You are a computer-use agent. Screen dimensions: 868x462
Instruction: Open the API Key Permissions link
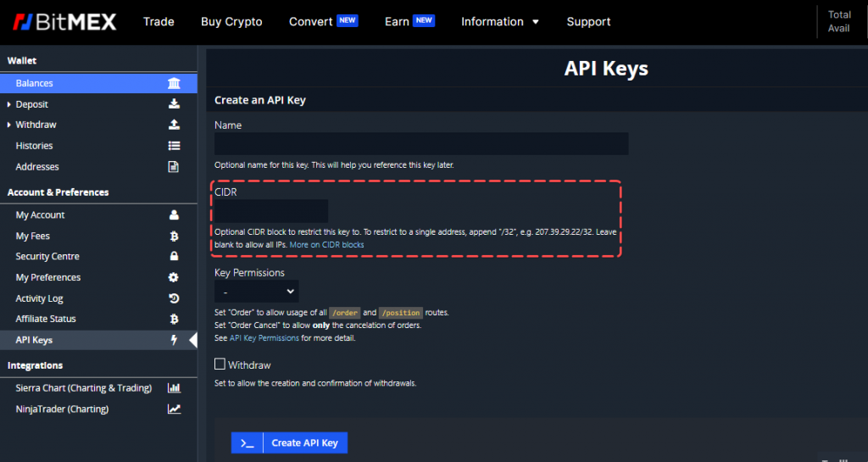click(264, 337)
